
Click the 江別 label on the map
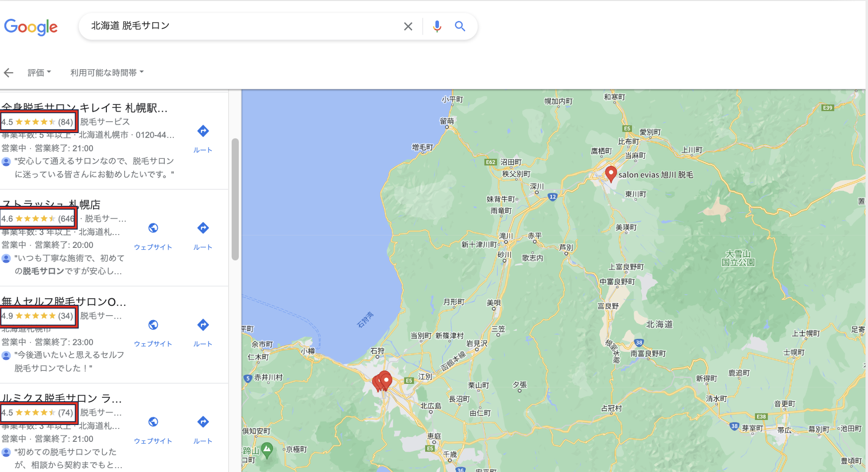click(425, 377)
